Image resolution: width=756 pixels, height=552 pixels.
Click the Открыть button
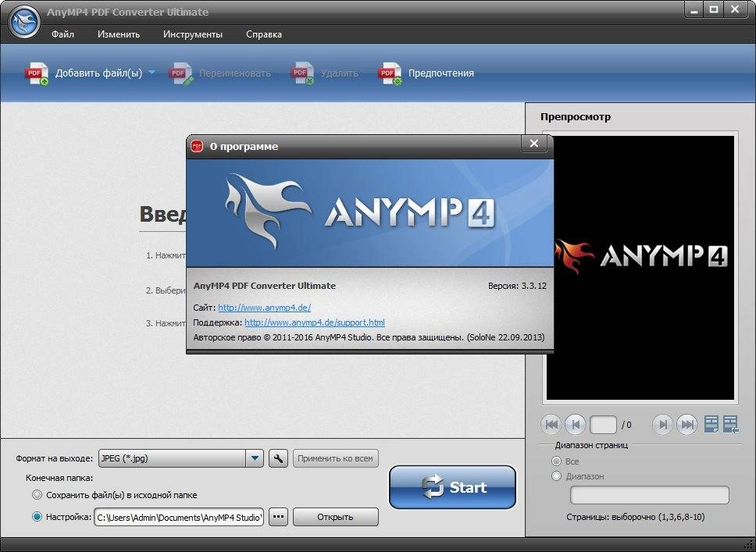pyautogui.click(x=335, y=517)
